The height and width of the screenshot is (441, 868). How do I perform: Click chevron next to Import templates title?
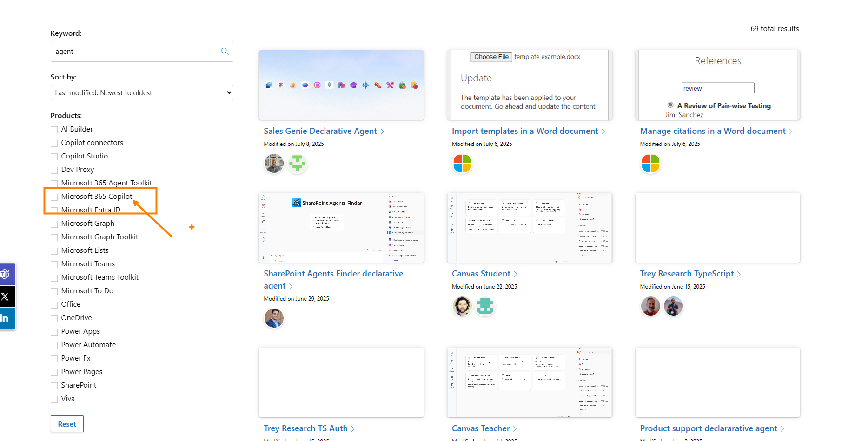tap(603, 132)
